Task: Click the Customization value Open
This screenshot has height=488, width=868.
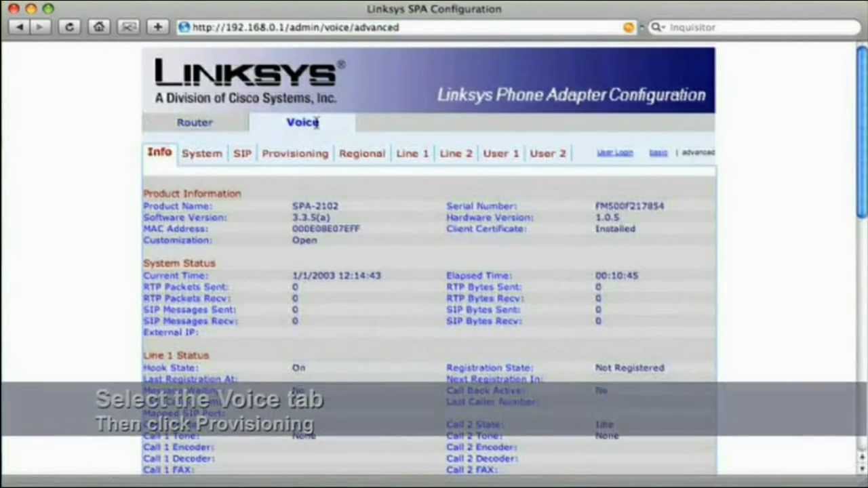Action: (304, 240)
